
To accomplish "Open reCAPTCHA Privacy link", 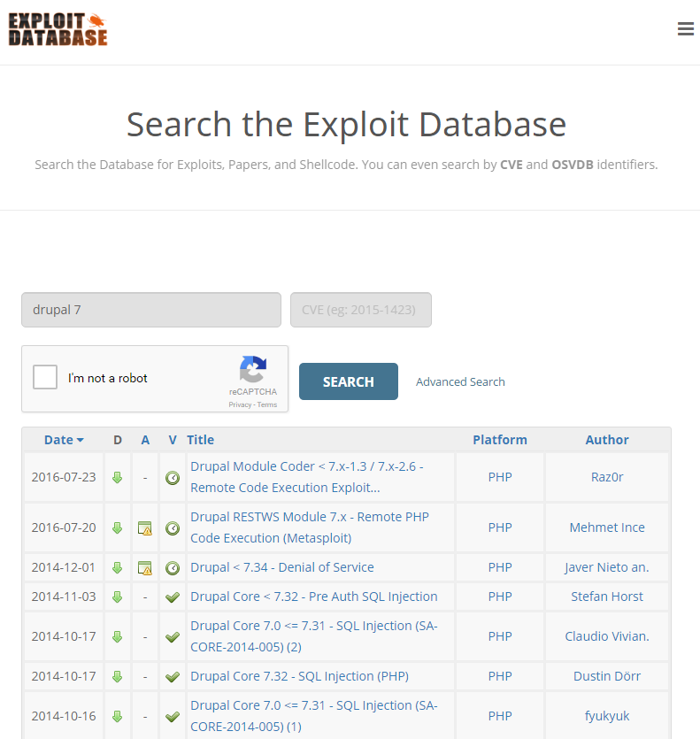I will pos(240,404).
